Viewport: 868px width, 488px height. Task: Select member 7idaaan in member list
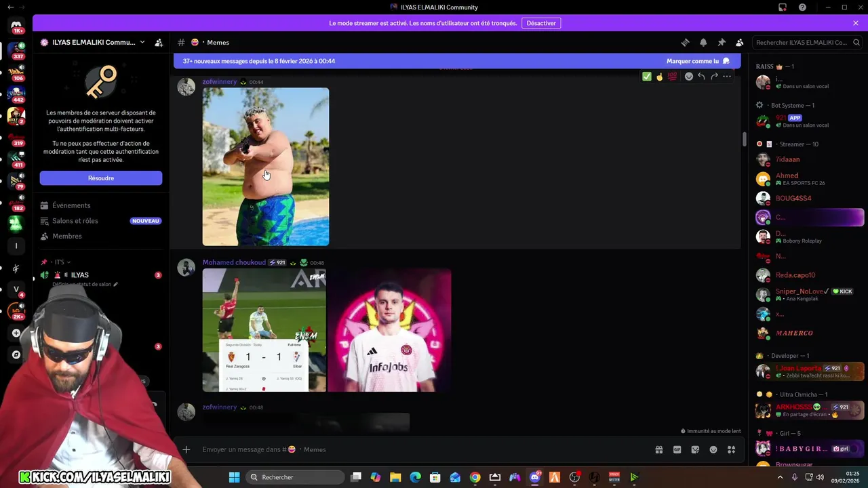[x=810, y=160]
